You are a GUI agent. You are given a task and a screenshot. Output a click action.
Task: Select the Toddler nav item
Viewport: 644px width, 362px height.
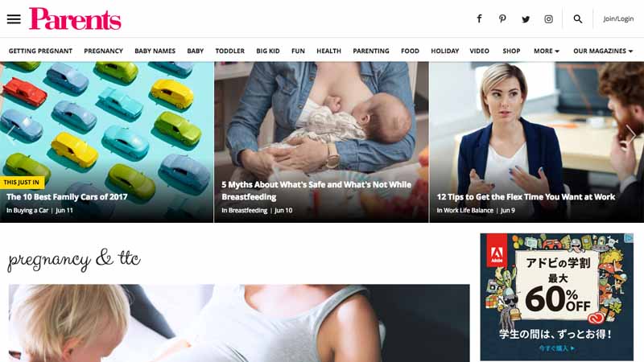click(x=229, y=51)
